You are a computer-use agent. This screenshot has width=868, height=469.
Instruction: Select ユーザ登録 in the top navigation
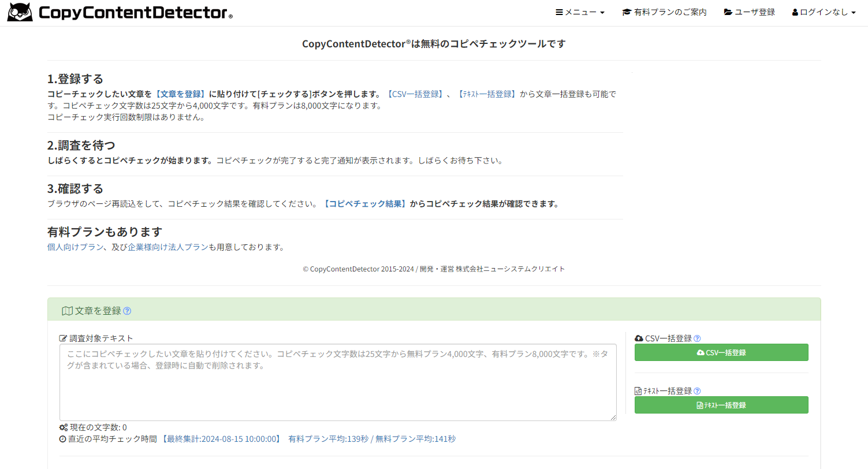coord(749,11)
